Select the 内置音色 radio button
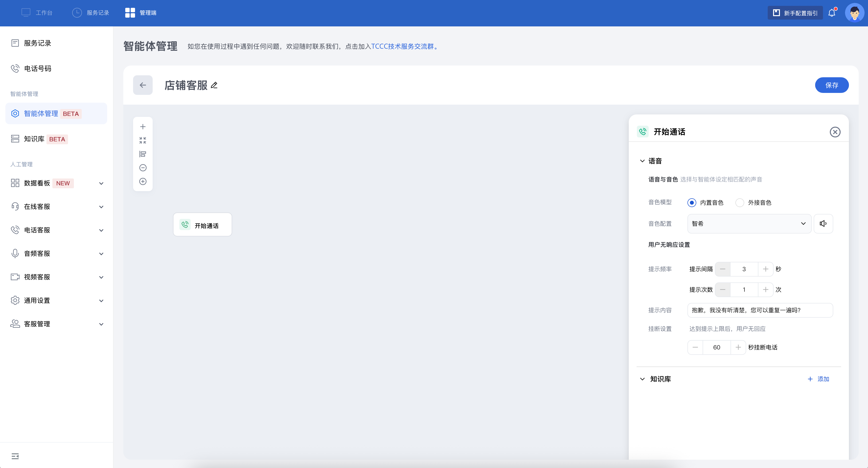This screenshot has height=468, width=868. tap(692, 203)
